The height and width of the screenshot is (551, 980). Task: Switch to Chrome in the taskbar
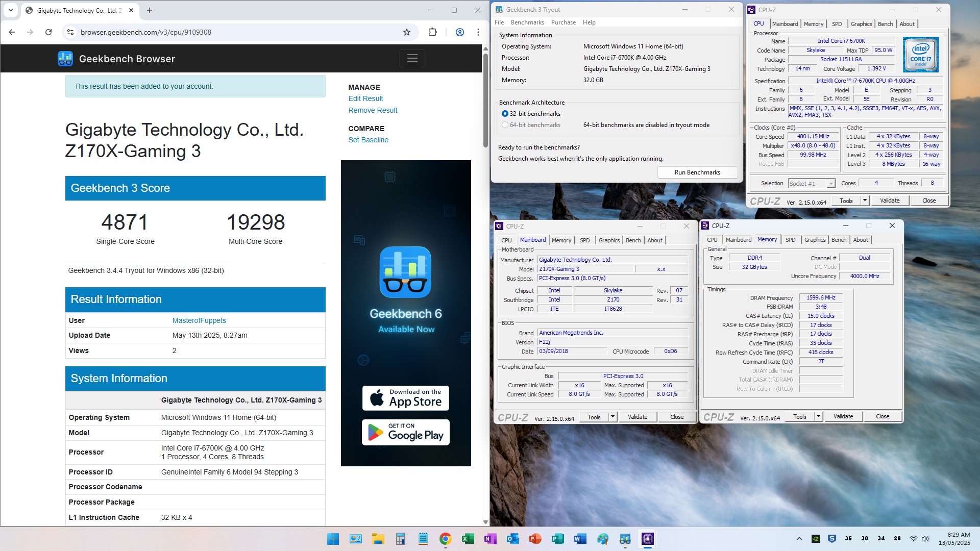pyautogui.click(x=445, y=539)
